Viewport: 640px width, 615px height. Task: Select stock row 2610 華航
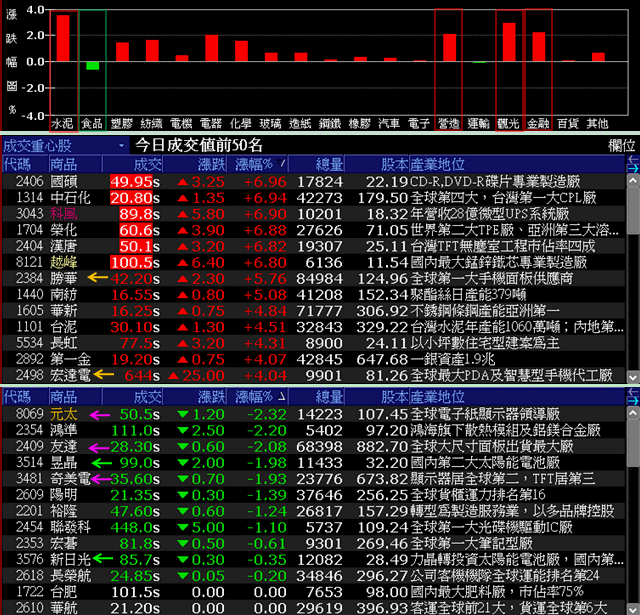313,608
